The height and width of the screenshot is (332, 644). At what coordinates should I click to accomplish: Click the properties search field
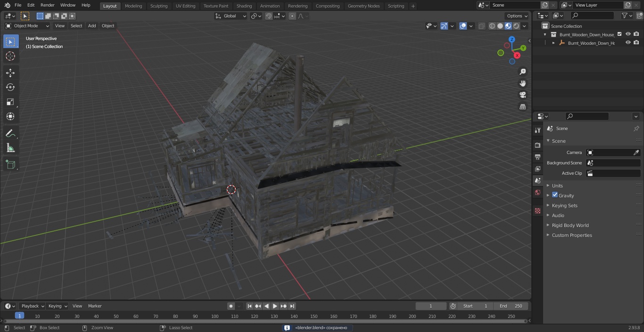tap(587, 116)
